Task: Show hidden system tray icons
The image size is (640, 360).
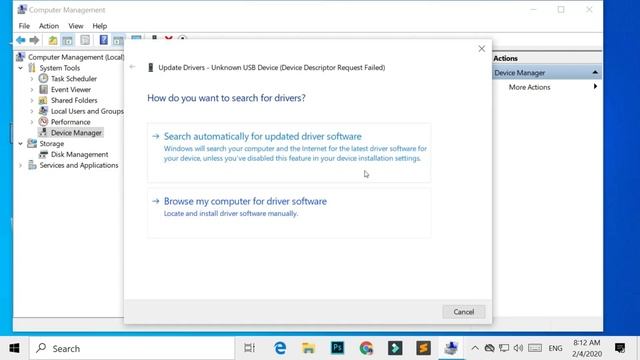Action: [x=475, y=348]
